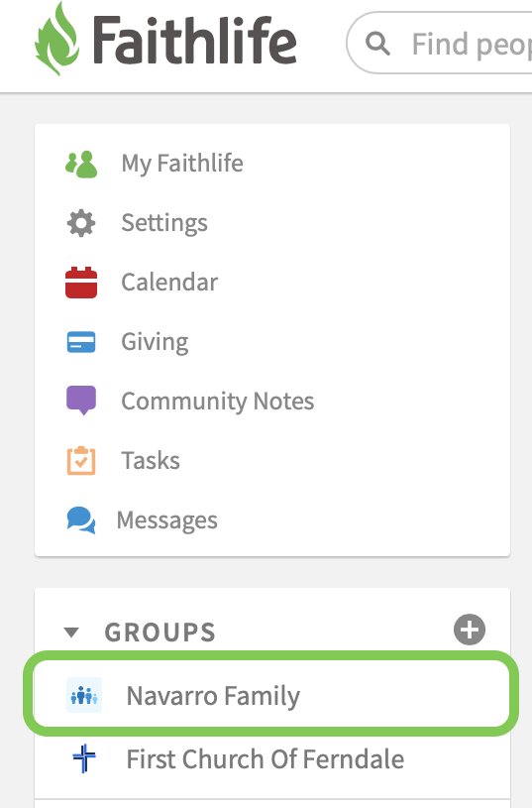Click the purple Community Notes bubble icon
532x808 pixels.
[x=81, y=400]
